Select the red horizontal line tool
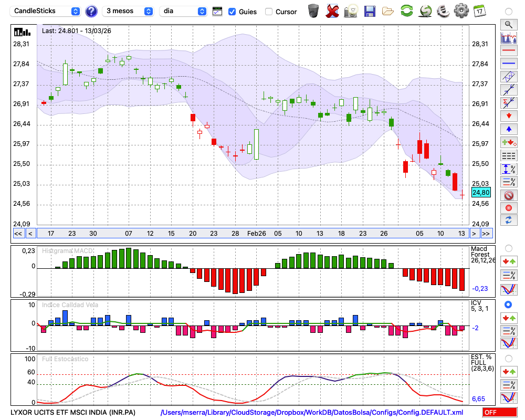The image size is (525, 420). pyautogui.click(x=508, y=51)
